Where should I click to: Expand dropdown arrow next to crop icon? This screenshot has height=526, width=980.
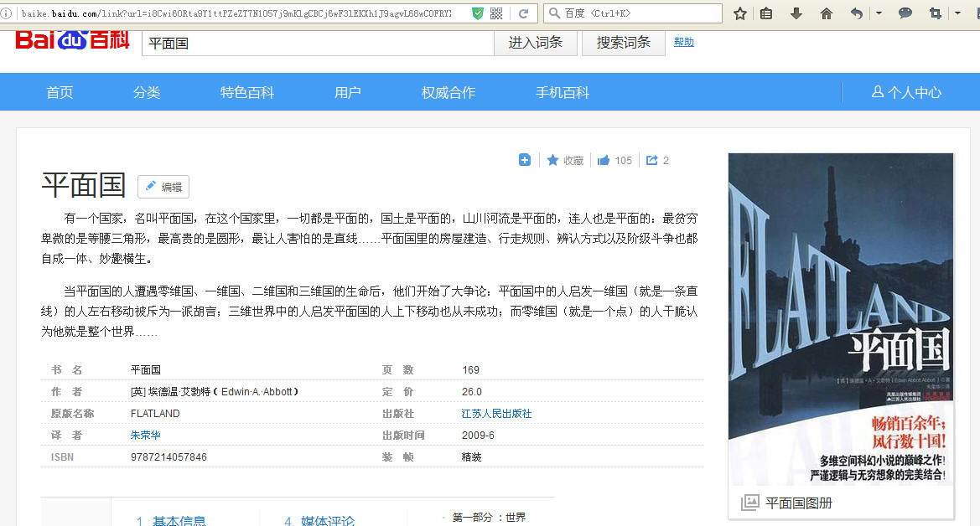[x=957, y=13]
